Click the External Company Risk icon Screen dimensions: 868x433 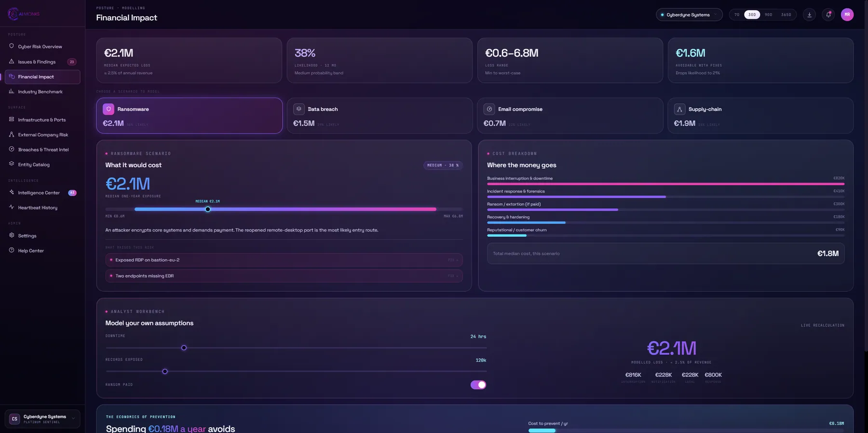[x=12, y=135]
